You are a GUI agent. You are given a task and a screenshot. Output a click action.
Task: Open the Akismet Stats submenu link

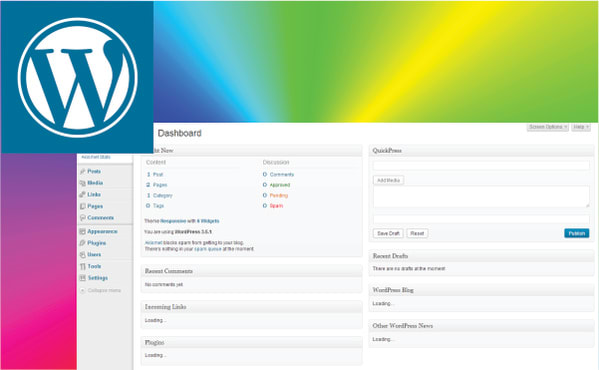(x=96, y=157)
